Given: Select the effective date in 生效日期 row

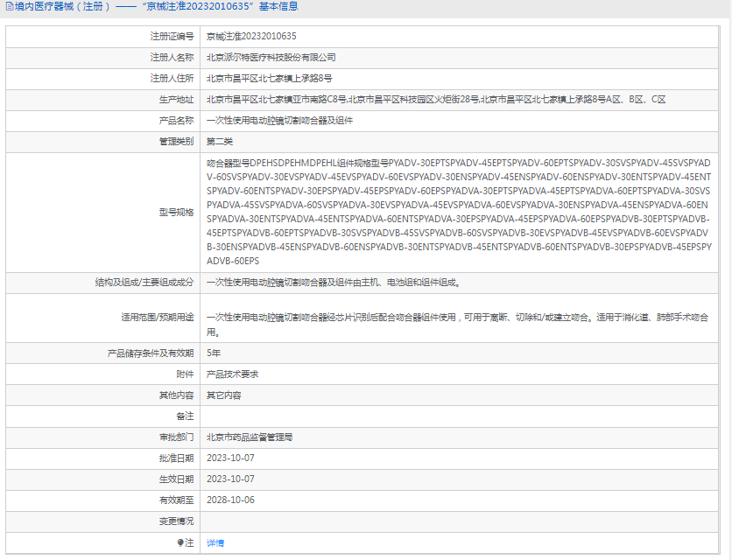Looking at the screenshot, I should pos(230,479).
